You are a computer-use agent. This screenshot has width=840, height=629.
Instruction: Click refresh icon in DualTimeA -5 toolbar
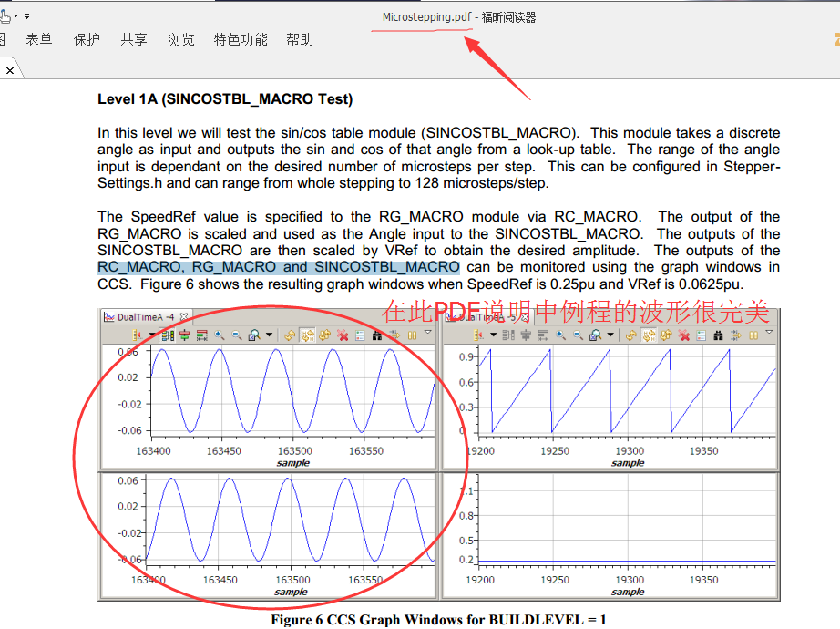pyautogui.click(x=631, y=335)
